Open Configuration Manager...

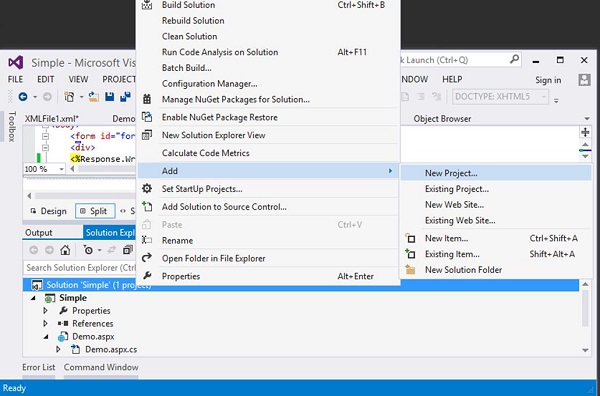269,83
